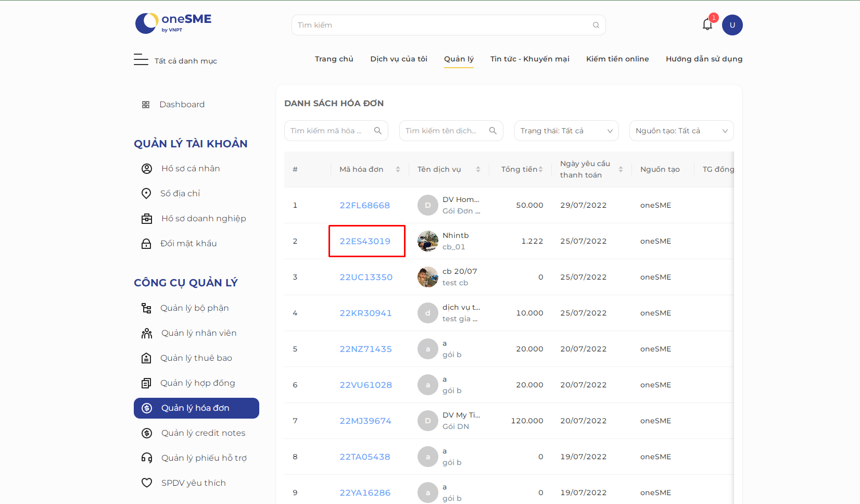Sort by Tên dịch vụ column arrows
860x504 pixels.
point(478,169)
